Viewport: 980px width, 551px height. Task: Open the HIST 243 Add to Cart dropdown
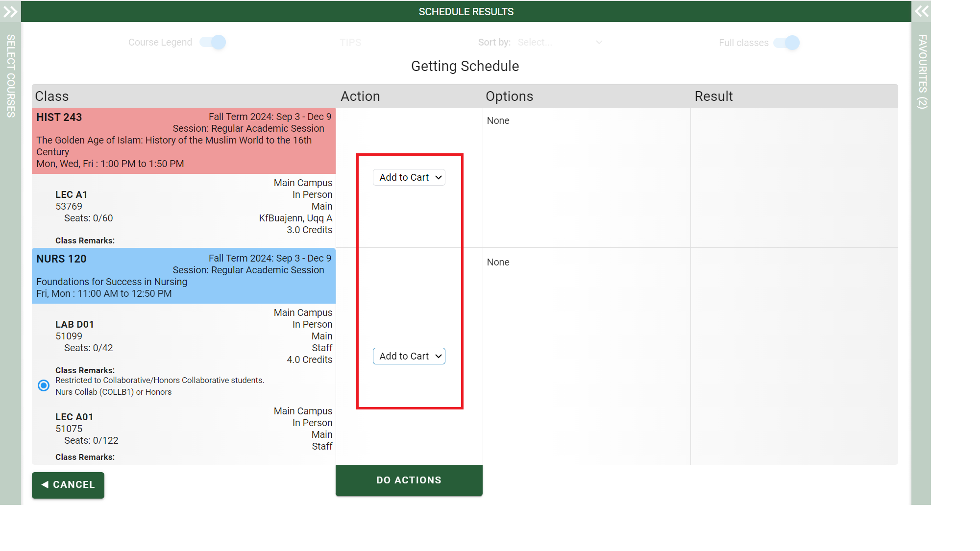[409, 177]
